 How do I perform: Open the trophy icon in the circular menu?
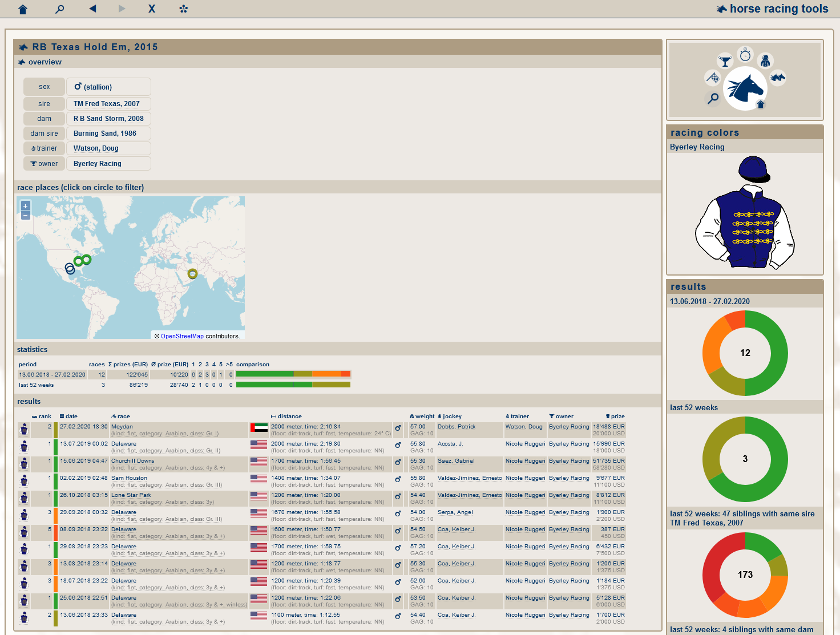click(725, 60)
